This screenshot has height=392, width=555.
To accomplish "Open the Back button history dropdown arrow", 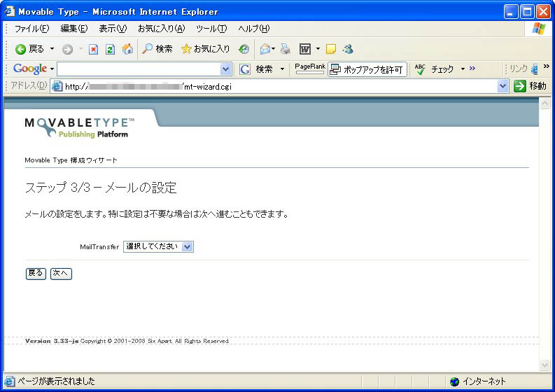I will pyautogui.click(x=52, y=49).
